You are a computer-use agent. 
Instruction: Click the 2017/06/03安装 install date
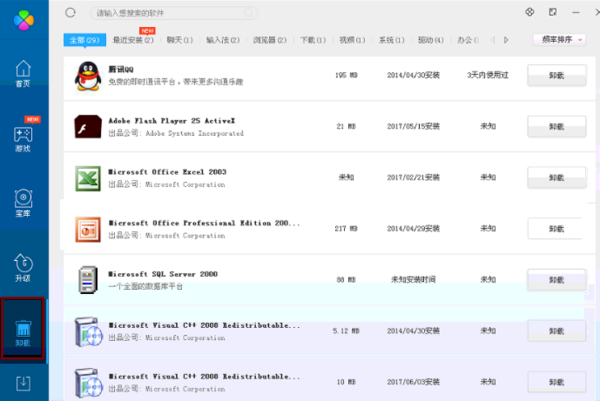(x=413, y=382)
